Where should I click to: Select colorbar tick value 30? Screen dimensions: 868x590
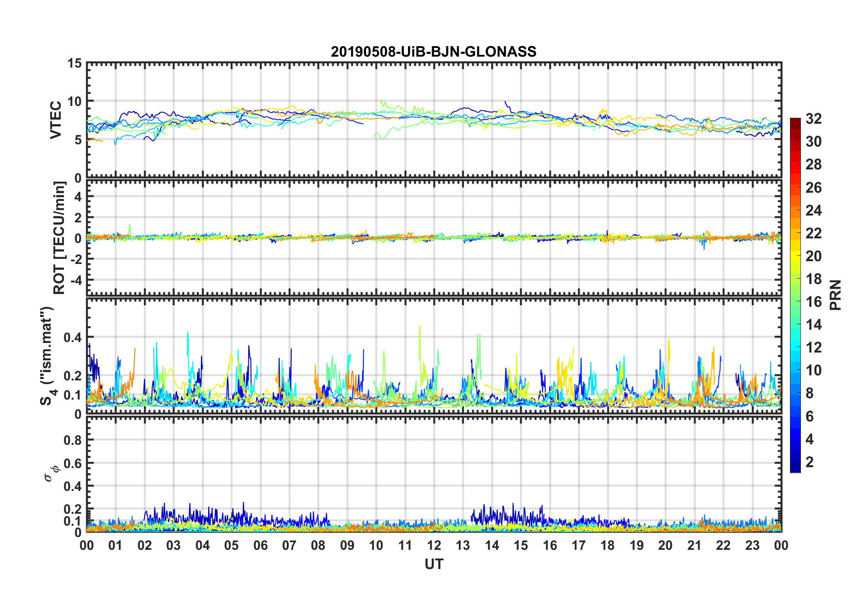[x=814, y=142]
